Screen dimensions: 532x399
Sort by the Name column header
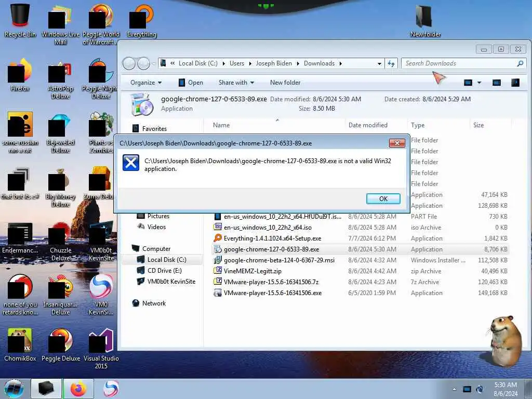click(274, 125)
